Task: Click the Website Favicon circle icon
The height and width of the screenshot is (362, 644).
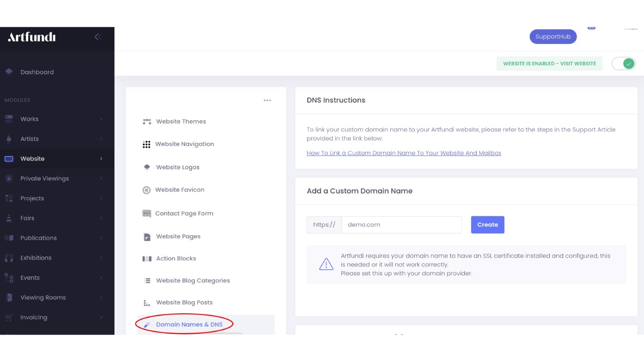Action: [147, 190]
